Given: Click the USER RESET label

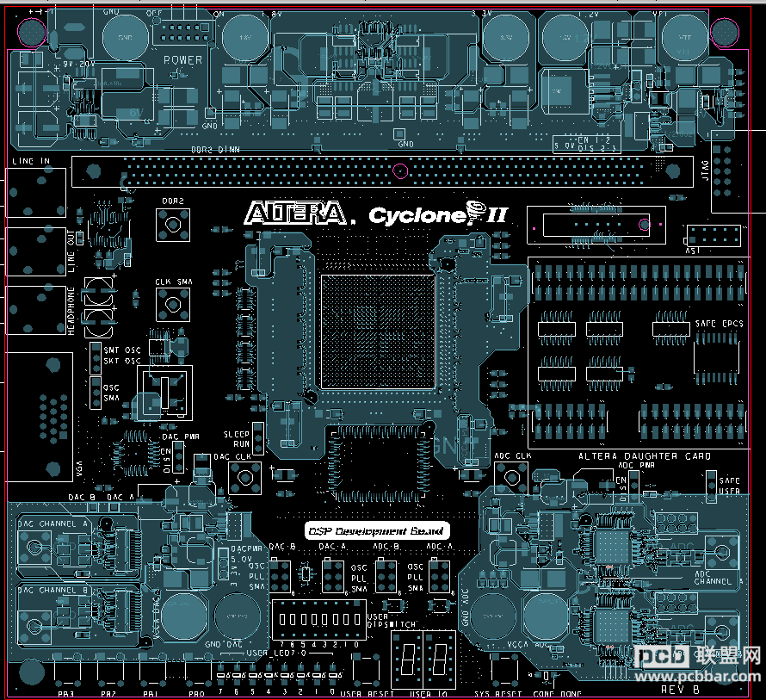Looking at the screenshot, I should 367,694.
